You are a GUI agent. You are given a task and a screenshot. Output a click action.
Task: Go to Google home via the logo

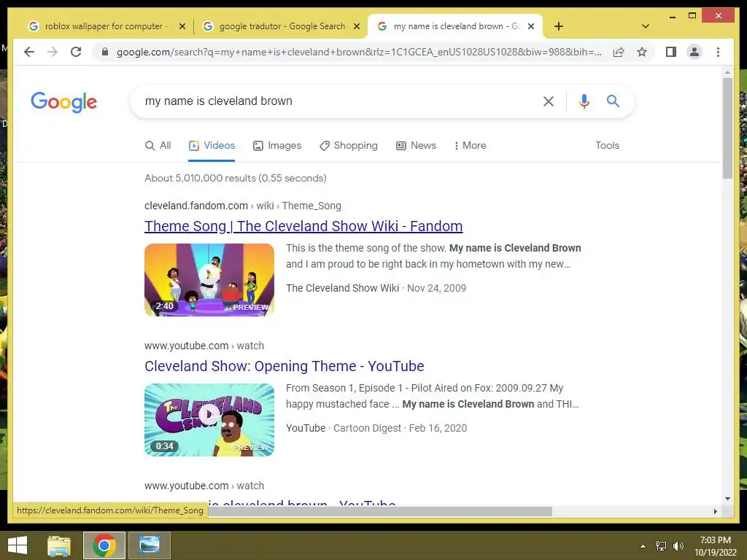point(64,102)
